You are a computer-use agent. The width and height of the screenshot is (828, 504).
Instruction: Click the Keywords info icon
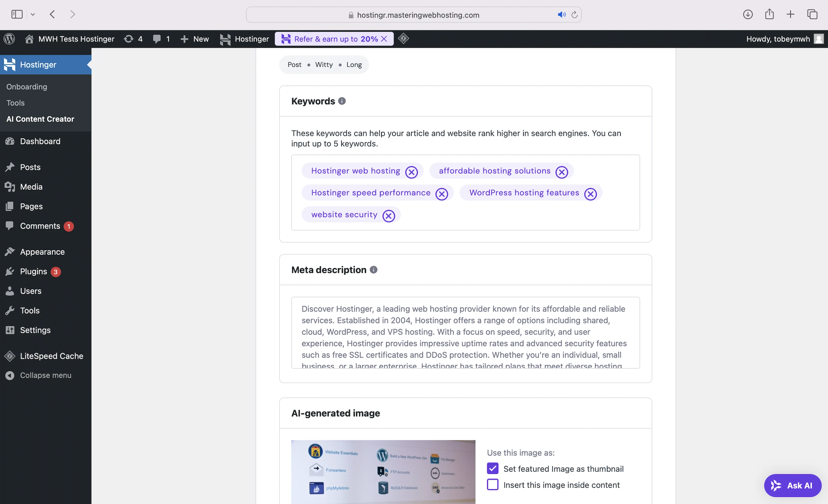(342, 101)
